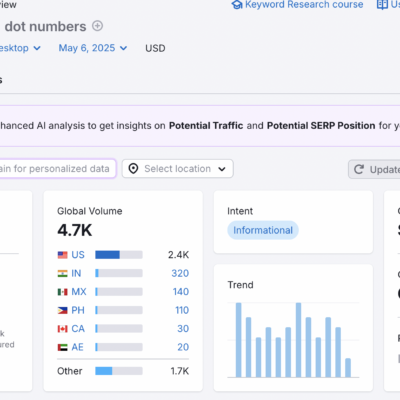The height and width of the screenshot is (400, 400).
Task: Click the United States flag icon
Action: (x=62, y=255)
